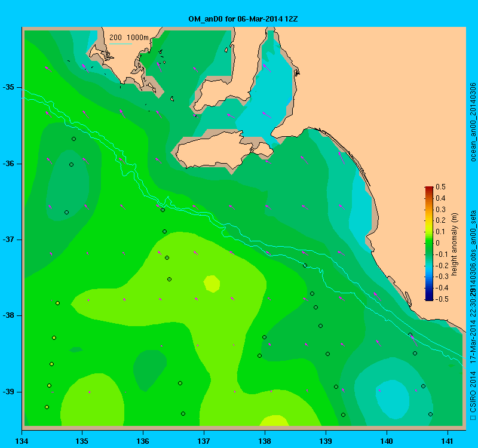Click the latitude axis label "-35"
This screenshot has width=478, height=448.
pos(8,87)
